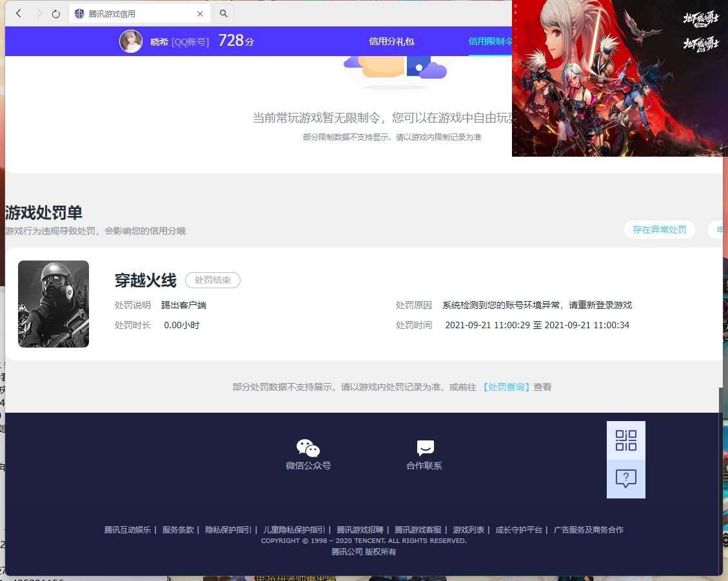Open the 广告服务及商务合作 footer link

pyautogui.click(x=588, y=529)
